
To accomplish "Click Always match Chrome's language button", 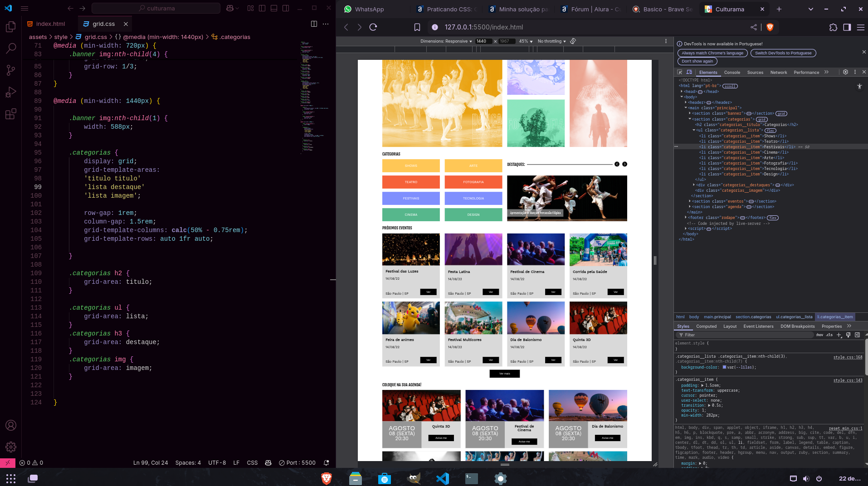I will [712, 53].
